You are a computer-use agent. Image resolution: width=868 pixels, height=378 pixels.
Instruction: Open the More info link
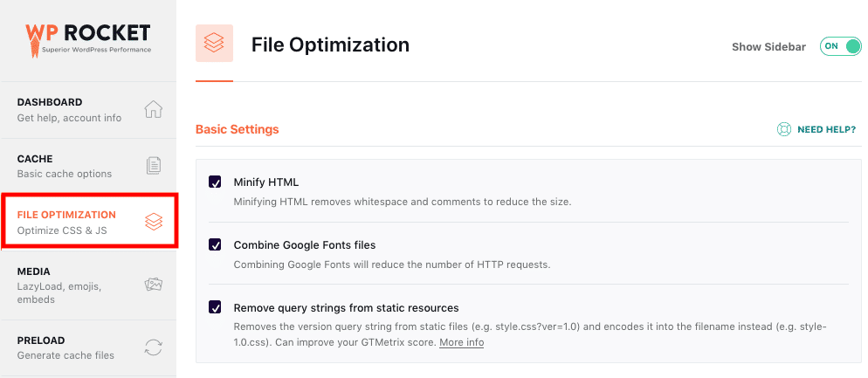tap(461, 342)
